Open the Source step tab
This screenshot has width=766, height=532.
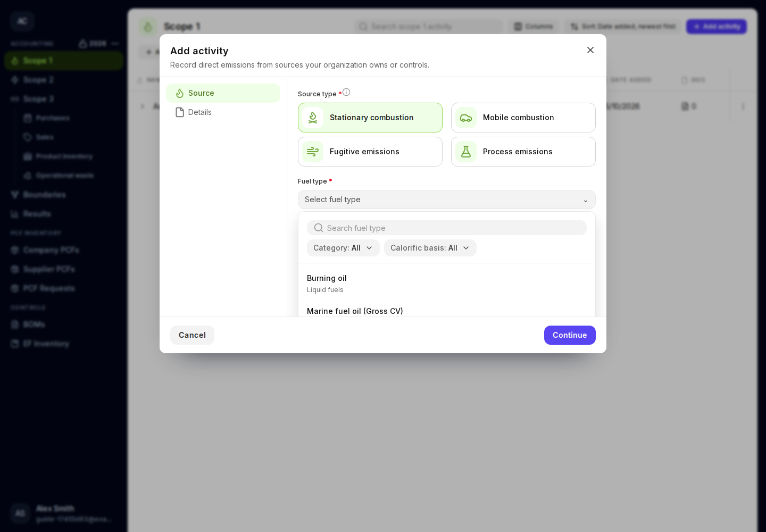(x=223, y=93)
